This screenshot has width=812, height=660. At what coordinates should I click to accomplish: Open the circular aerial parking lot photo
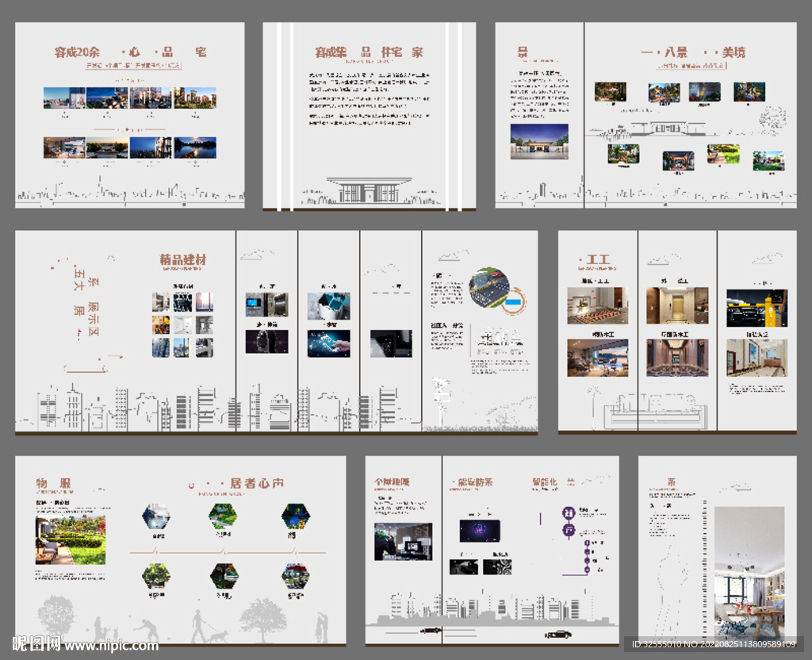[x=490, y=287]
